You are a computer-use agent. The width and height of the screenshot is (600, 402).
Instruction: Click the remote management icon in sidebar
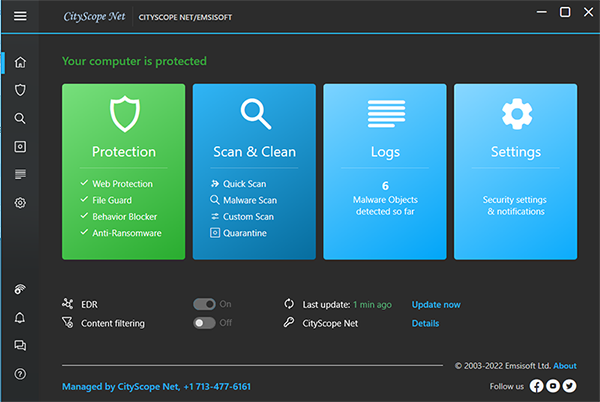(20, 289)
